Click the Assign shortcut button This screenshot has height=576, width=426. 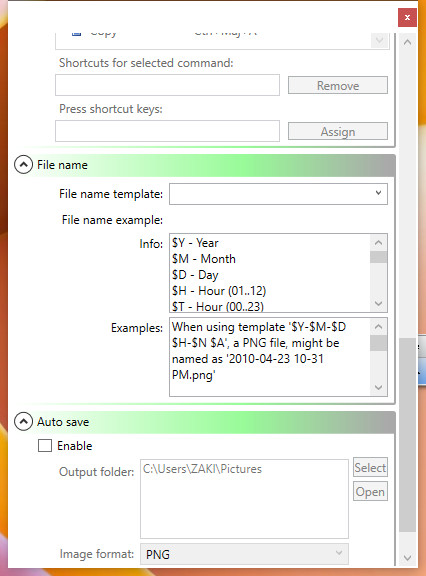[337, 131]
